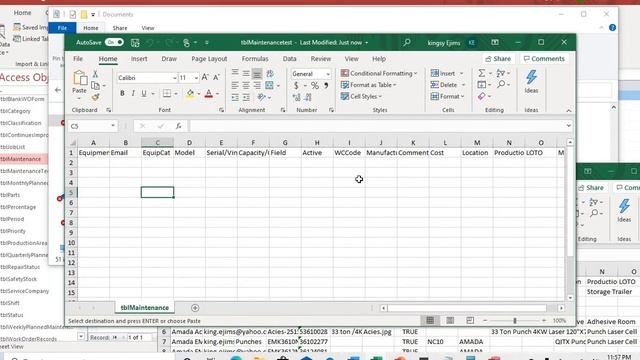The image size is (640, 360).
Task: Click the Comments button
Action: tap(544, 59)
